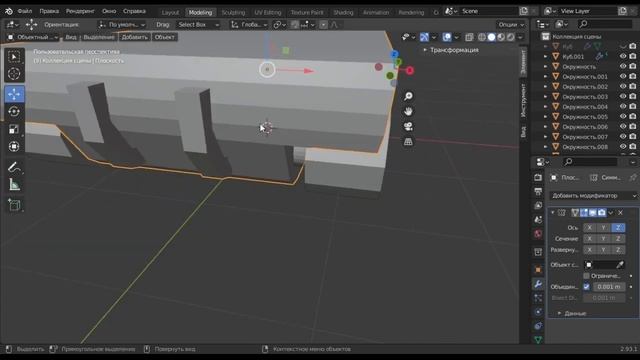This screenshot has height=360, width=640.
Task: Open the Render properties tab icon
Action: tap(538, 177)
